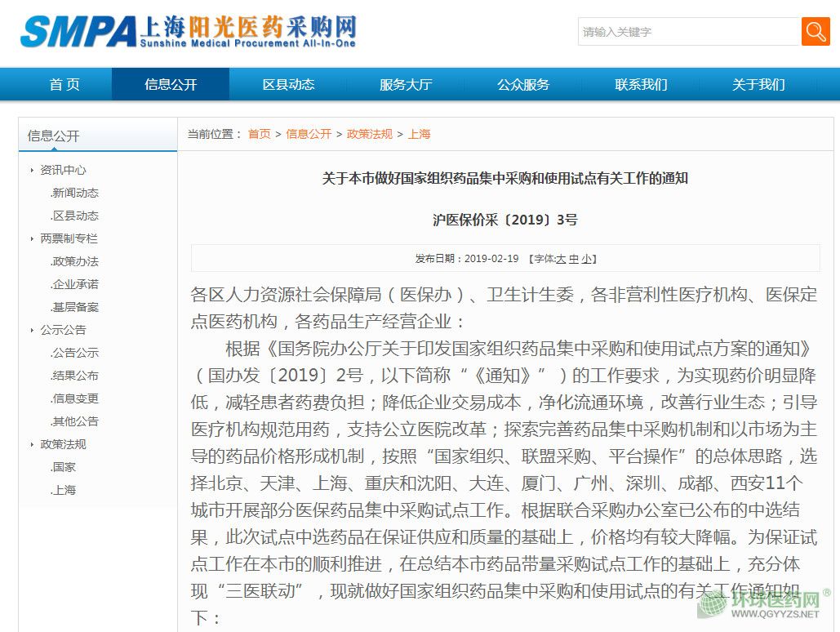Expand the 资讯中心 sidebar section
The image size is (840, 632).
tap(62, 170)
